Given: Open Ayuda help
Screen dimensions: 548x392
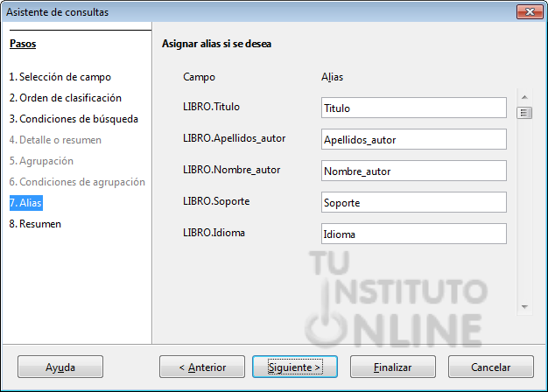Looking at the screenshot, I should (60, 367).
